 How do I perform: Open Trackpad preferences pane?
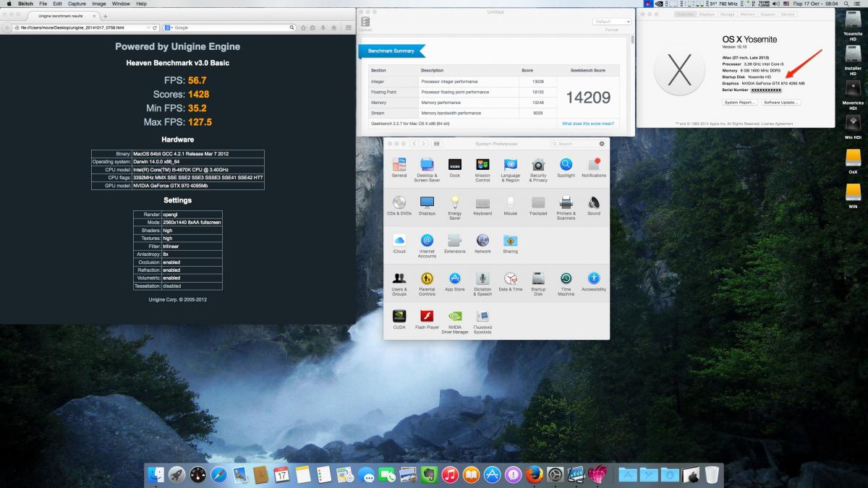538,205
